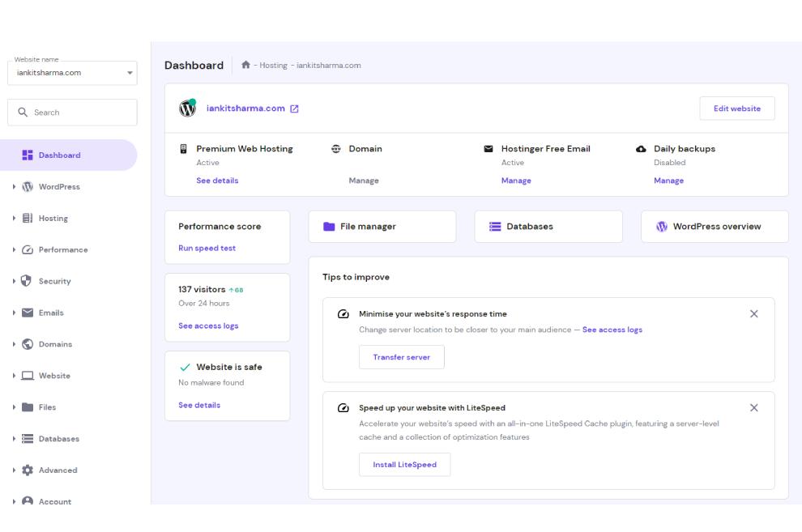Click the Emails envelope icon in sidebar
The height and width of the screenshot is (532, 802).
point(28,313)
